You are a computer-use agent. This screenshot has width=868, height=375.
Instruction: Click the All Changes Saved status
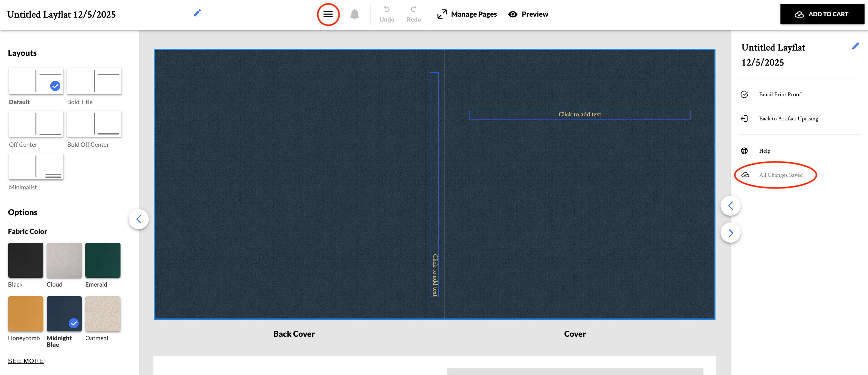pyautogui.click(x=780, y=175)
